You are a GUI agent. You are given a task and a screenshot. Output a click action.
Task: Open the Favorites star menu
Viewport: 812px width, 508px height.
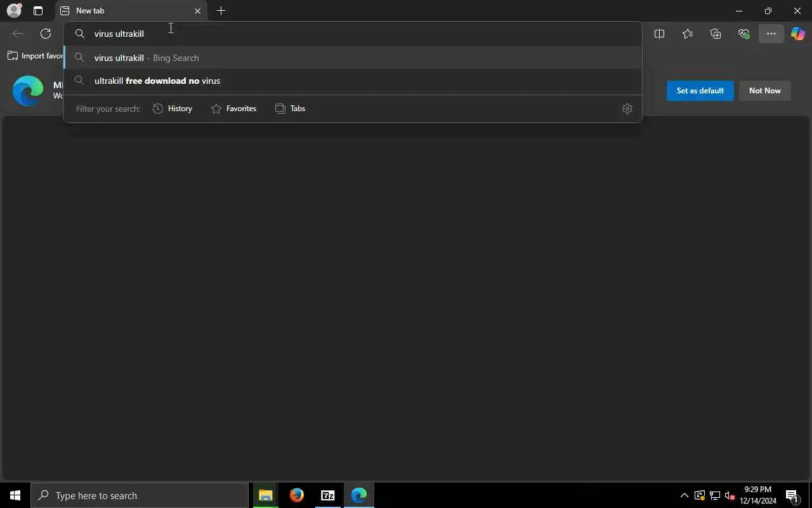[688, 34]
